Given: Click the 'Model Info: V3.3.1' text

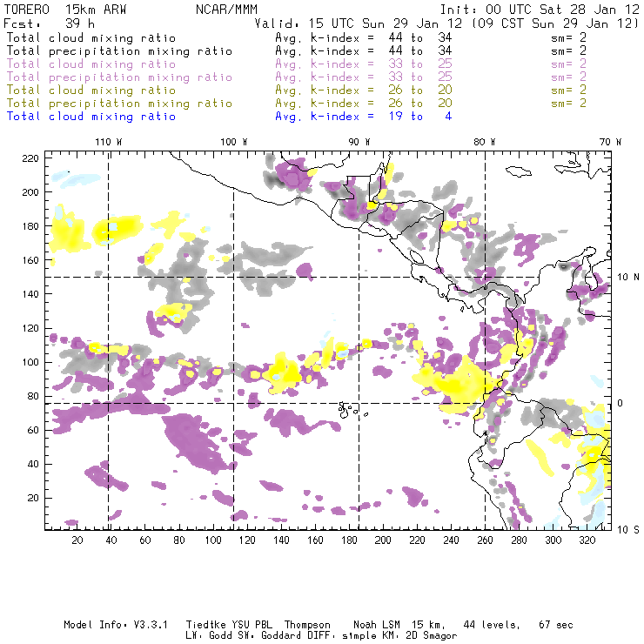Looking at the screenshot, I should 116,625.
